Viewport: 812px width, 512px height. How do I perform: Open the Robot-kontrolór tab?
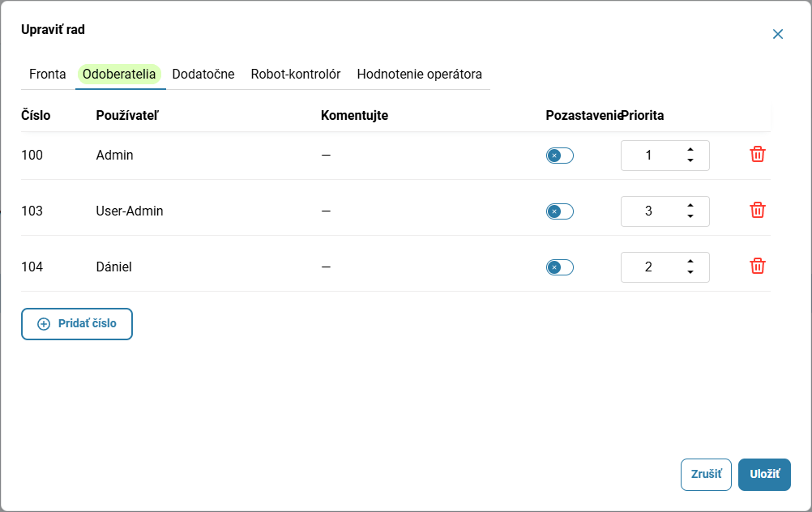pos(296,74)
